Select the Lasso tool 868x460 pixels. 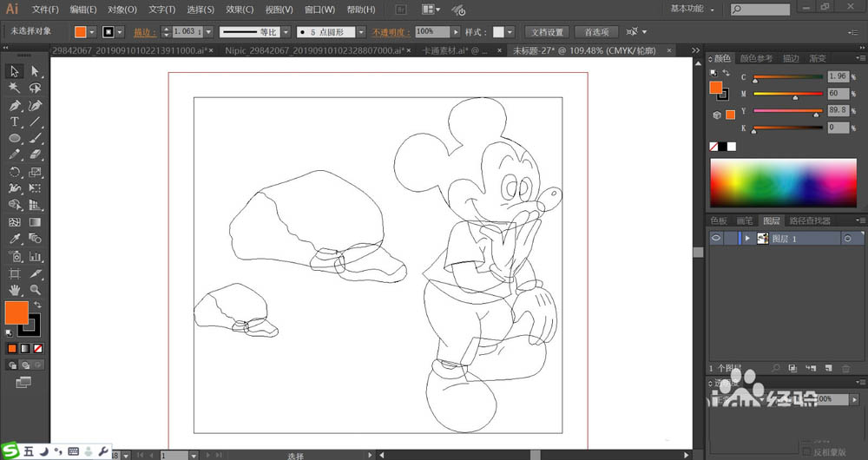35,88
